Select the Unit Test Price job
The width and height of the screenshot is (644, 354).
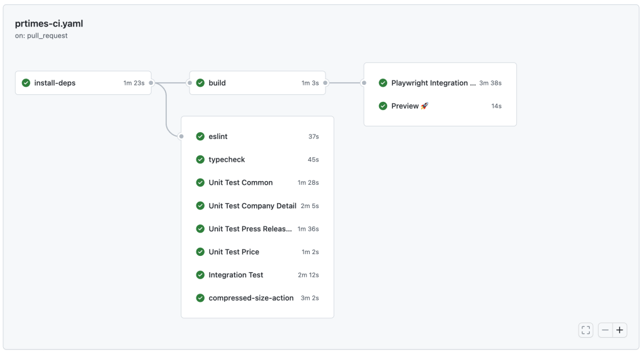pos(234,252)
